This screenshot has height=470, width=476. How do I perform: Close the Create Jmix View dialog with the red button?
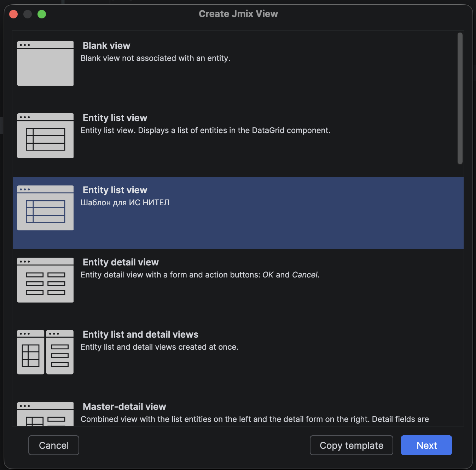coord(13,14)
